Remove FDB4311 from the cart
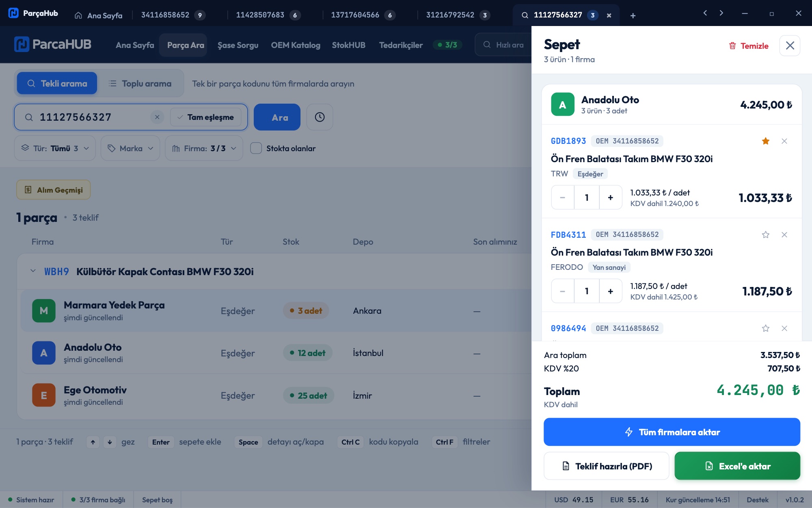 (x=784, y=234)
